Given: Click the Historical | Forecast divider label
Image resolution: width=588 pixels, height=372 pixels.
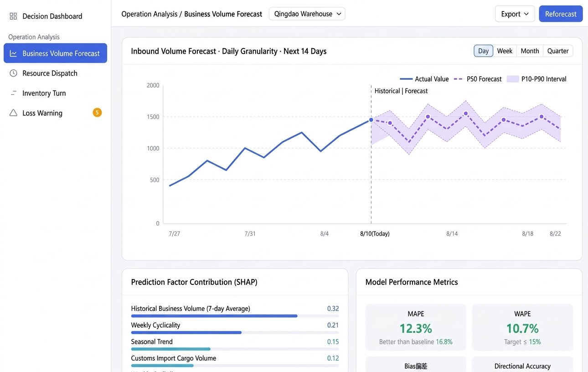Looking at the screenshot, I should [401, 91].
